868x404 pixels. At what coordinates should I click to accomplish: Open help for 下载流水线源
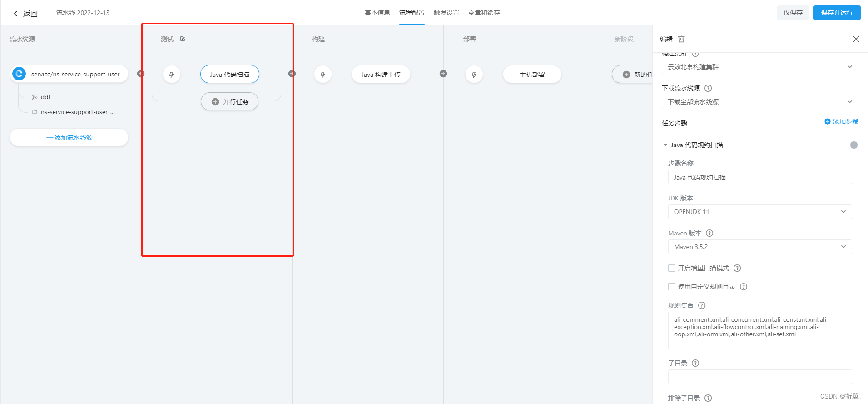click(x=708, y=88)
